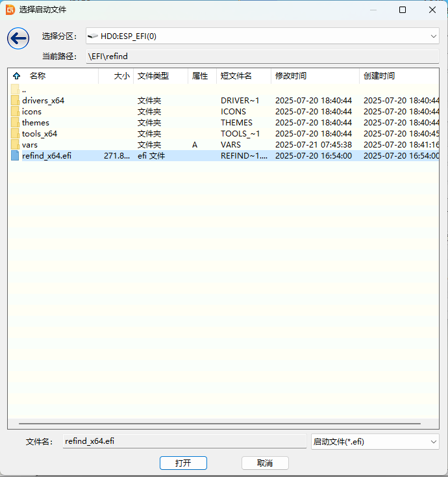This screenshot has height=477, width=448.
Task: Click the refind_x64.efi file icon
Action: [x=16, y=156]
